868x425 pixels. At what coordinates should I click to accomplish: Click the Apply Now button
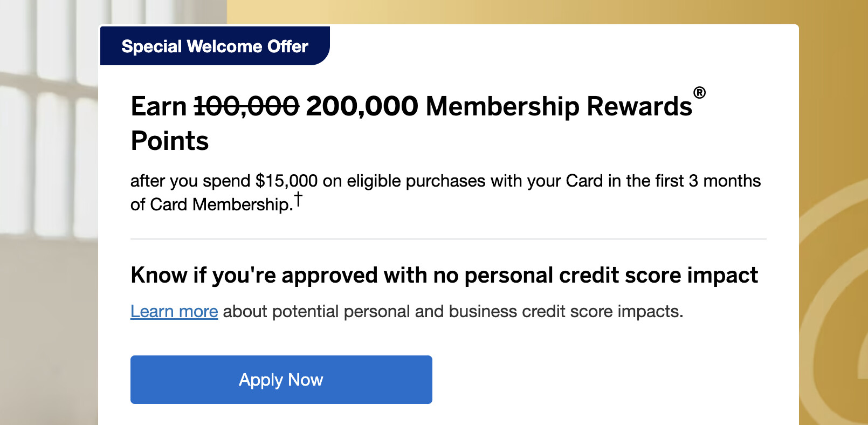[x=281, y=380]
